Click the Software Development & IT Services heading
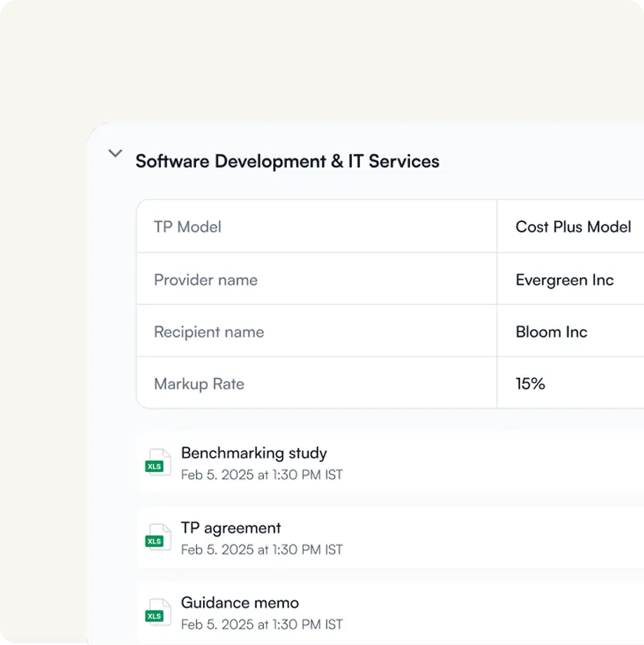The image size is (644, 645). [x=287, y=162]
